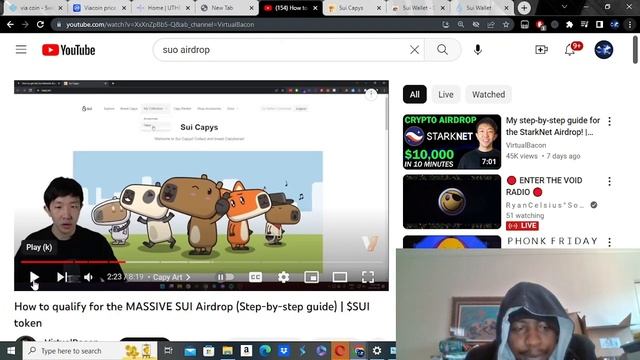Open the StarkNet Airdrop video thumbnail
640x360 pixels.
click(x=452, y=142)
